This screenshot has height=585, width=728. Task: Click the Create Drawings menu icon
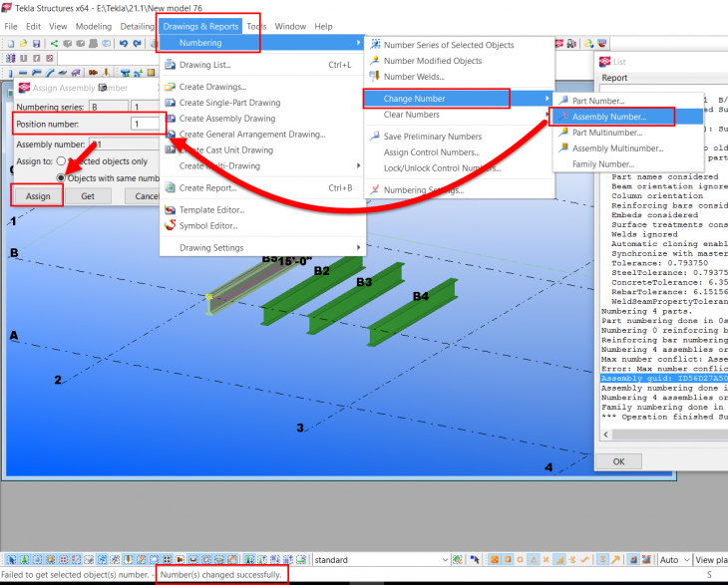pyautogui.click(x=169, y=88)
